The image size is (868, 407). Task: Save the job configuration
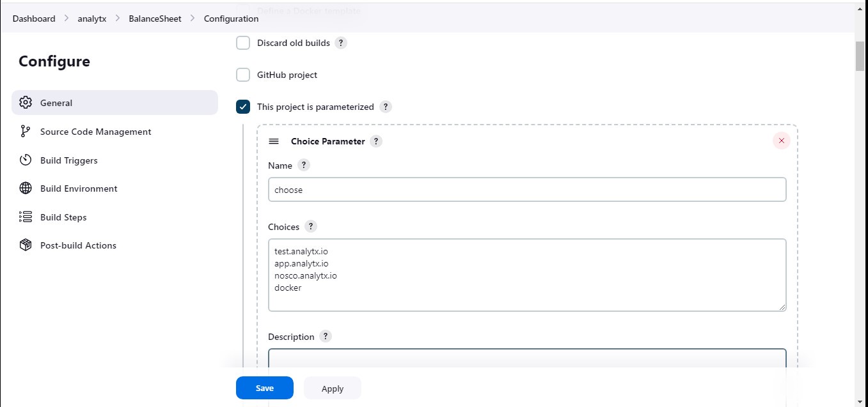264,388
